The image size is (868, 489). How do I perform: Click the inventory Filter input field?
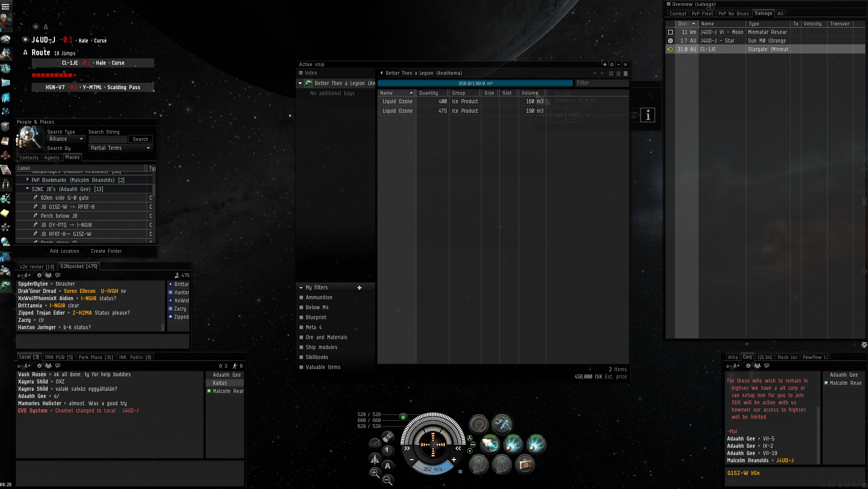pos(602,83)
